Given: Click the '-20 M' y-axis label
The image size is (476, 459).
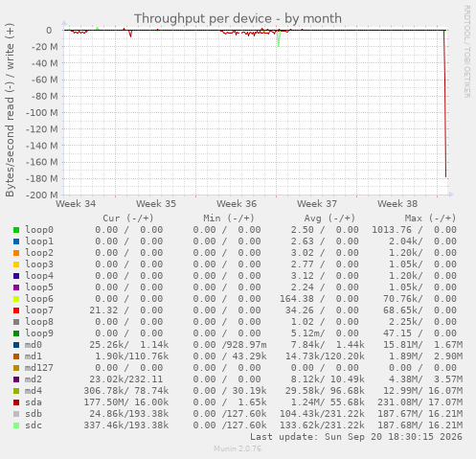Looking at the screenshot, I should click(x=45, y=47).
